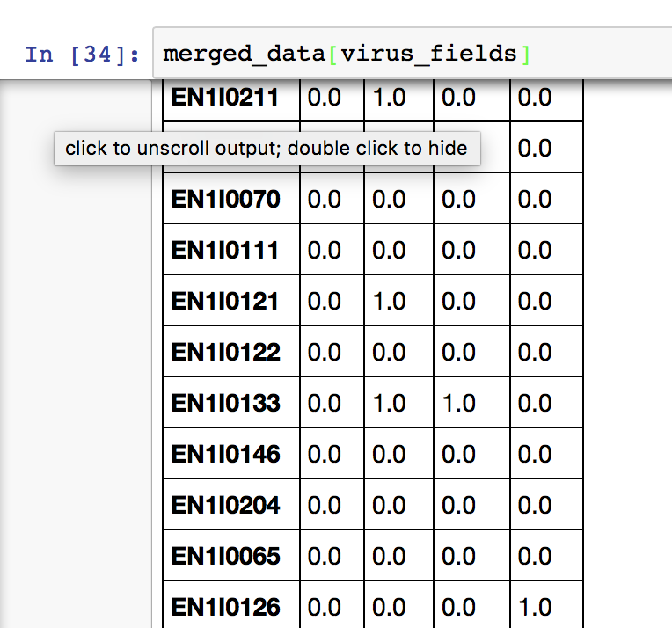This screenshot has height=628, width=672.
Task: Click into the merged_data[virus_fields] code cell
Action: pyautogui.click(x=413, y=54)
